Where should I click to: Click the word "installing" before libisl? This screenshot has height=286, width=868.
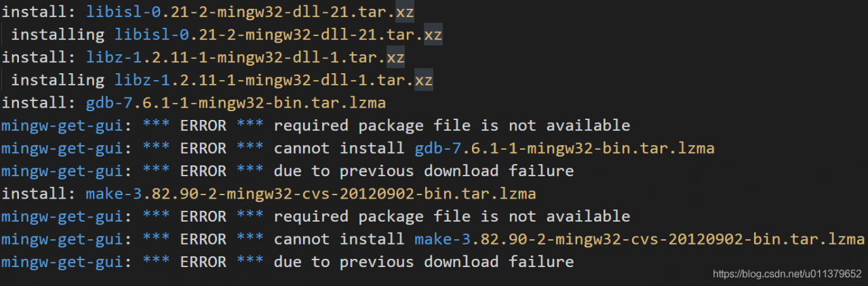click(58, 35)
